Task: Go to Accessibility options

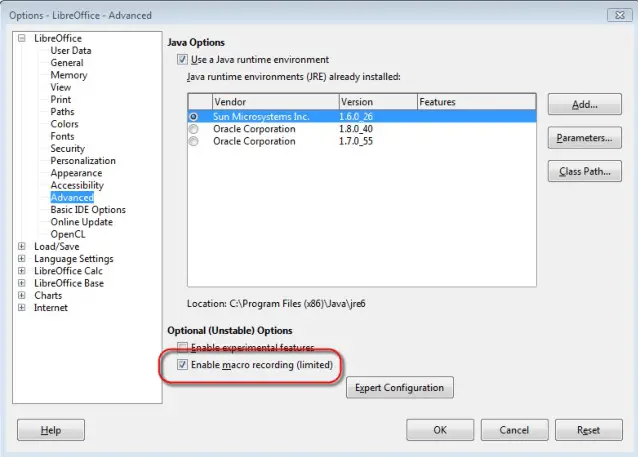Action: [x=77, y=185]
